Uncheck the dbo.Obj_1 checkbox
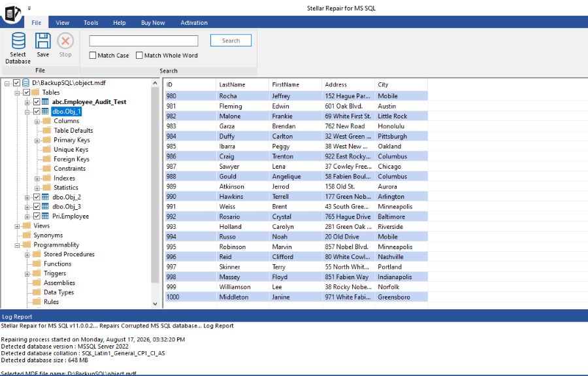 click(37, 111)
